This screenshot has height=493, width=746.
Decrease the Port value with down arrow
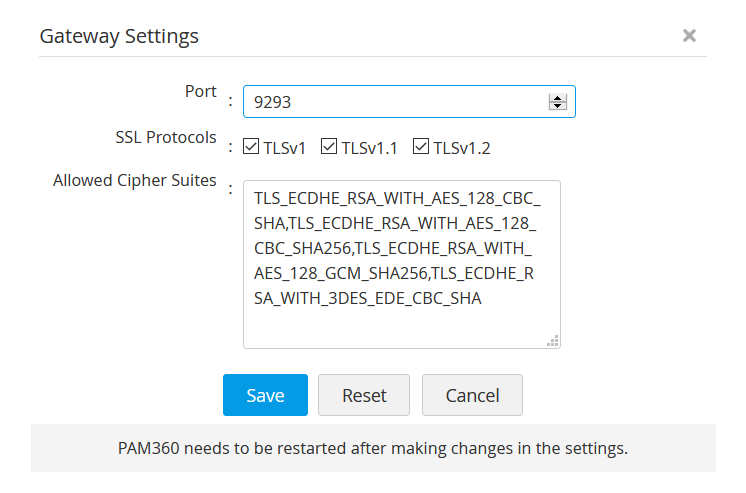pyautogui.click(x=558, y=106)
